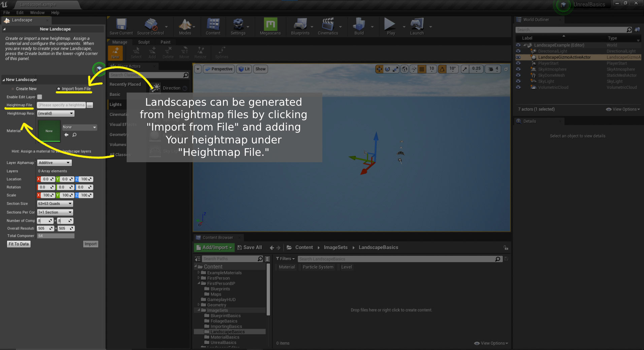
Task: Open Megascans toolbar icon
Action: pos(270,27)
